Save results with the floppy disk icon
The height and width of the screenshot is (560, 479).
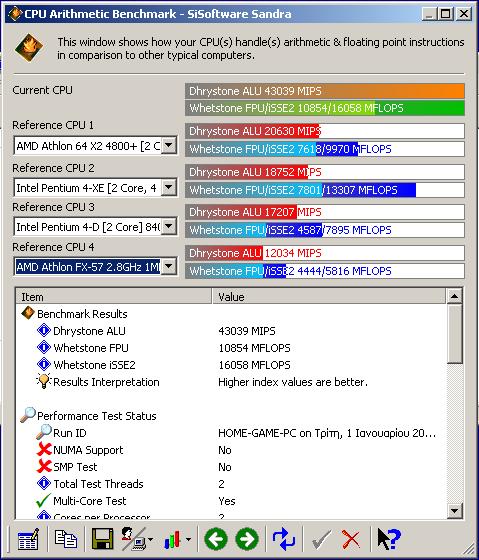103,539
